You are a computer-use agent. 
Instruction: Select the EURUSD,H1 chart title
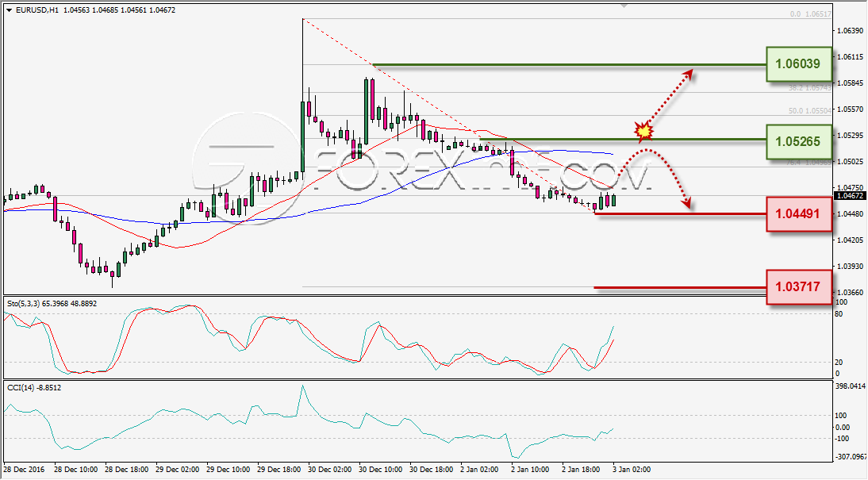[x=37, y=10]
